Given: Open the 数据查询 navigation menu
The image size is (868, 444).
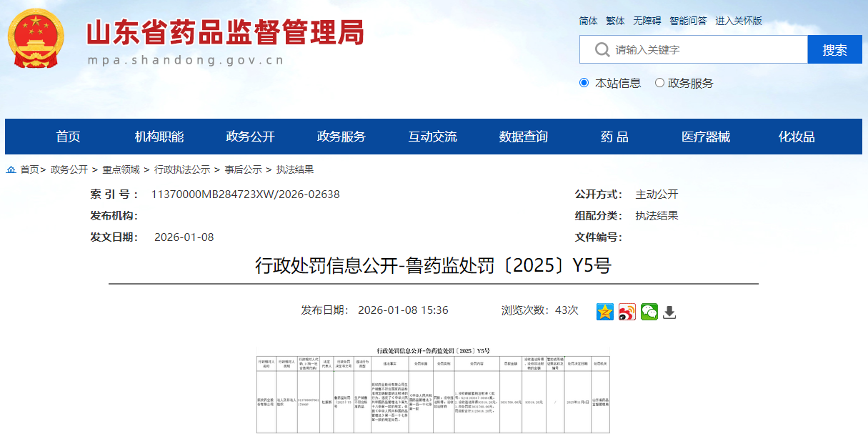Looking at the screenshot, I should click(x=523, y=137).
